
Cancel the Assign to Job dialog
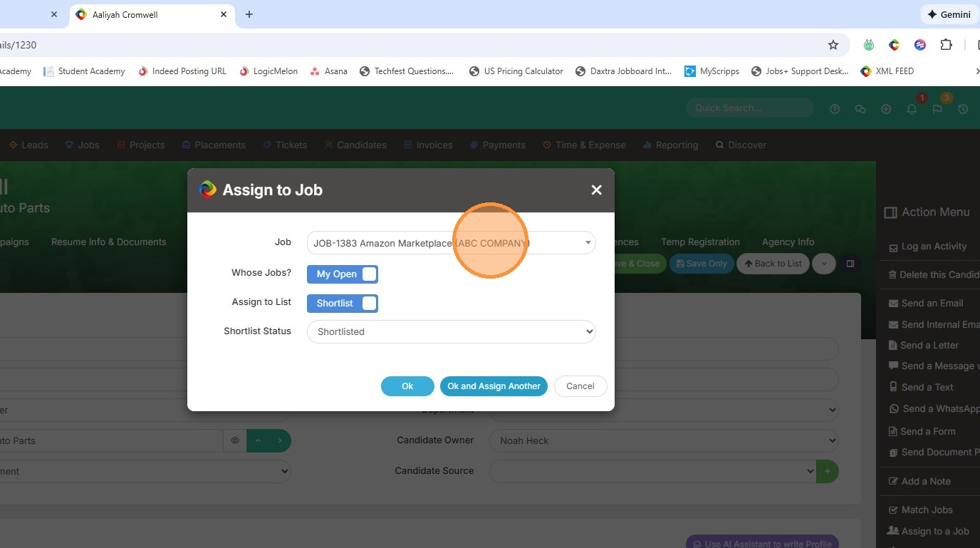tap(580, 386)
